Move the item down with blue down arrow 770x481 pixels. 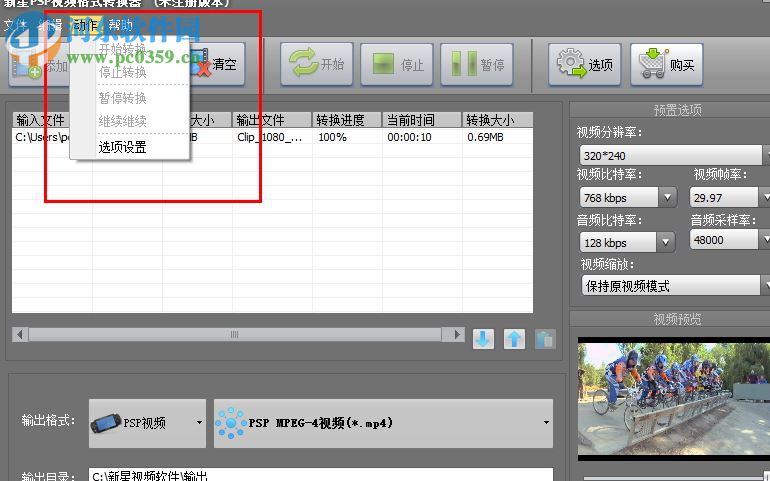483,339
